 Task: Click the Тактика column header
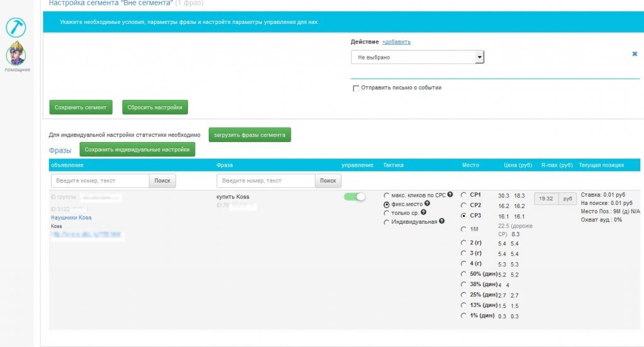[393, 165]
